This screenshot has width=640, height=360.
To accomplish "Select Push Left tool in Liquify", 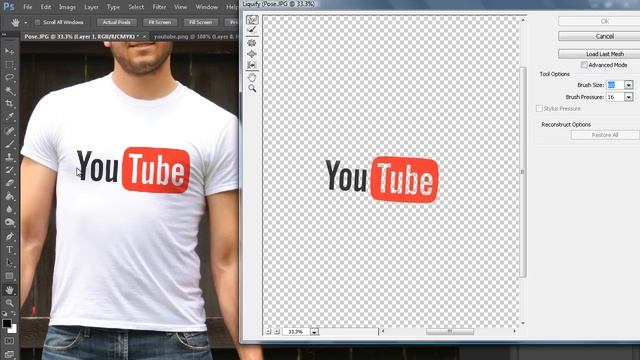I will (252, 65).
